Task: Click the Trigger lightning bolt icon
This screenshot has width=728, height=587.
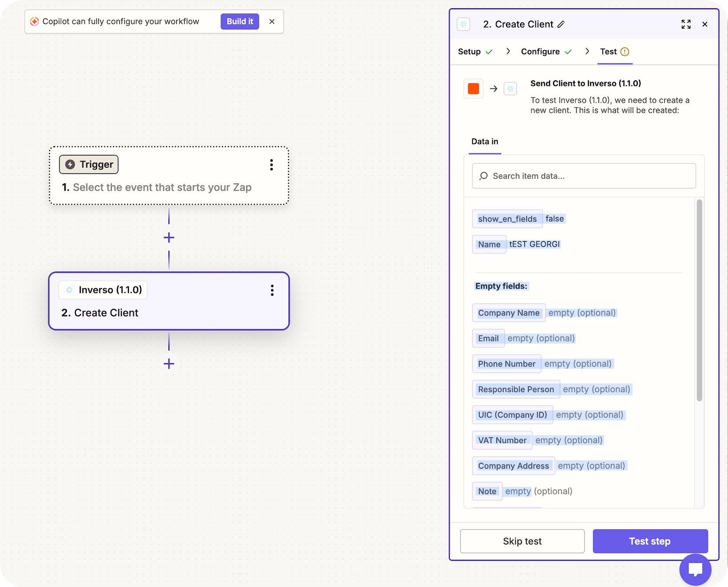Action: [x=70, y=165]
